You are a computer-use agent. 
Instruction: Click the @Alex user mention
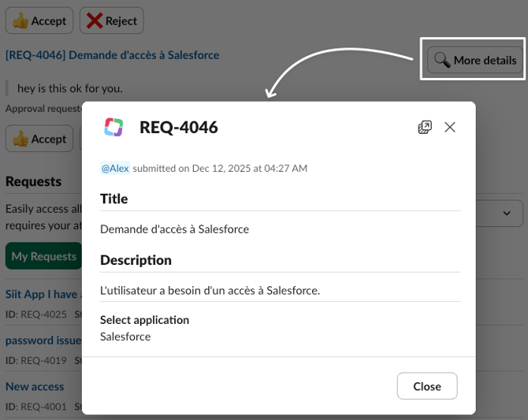tap(115, 168)
